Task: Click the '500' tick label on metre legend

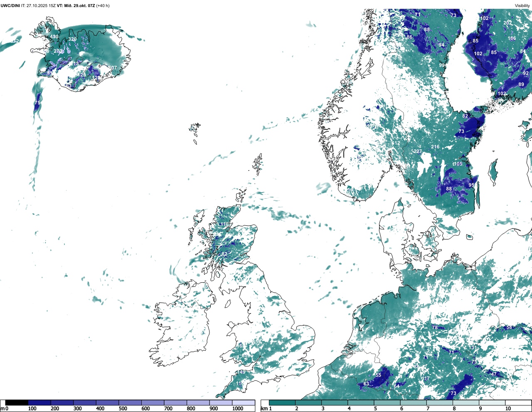Action: tap(123, 409)
